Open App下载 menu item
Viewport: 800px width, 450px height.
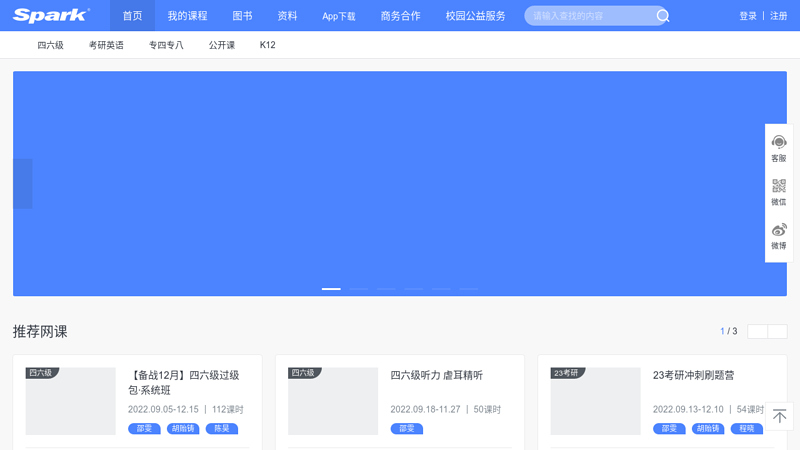click(x=339, y=16)
